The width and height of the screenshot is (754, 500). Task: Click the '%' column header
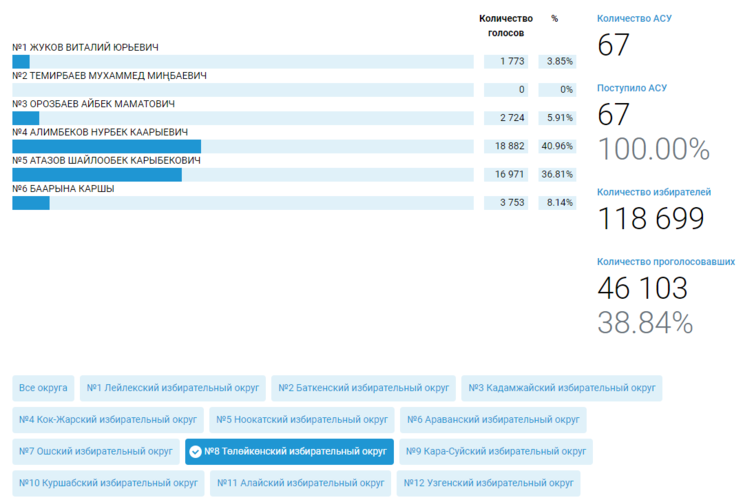coord(555,18)
